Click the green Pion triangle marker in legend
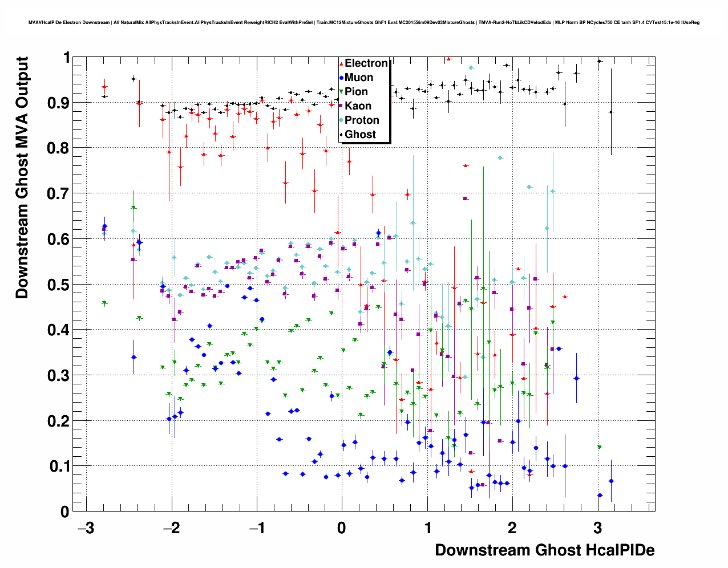 click(x=341, y=92)
